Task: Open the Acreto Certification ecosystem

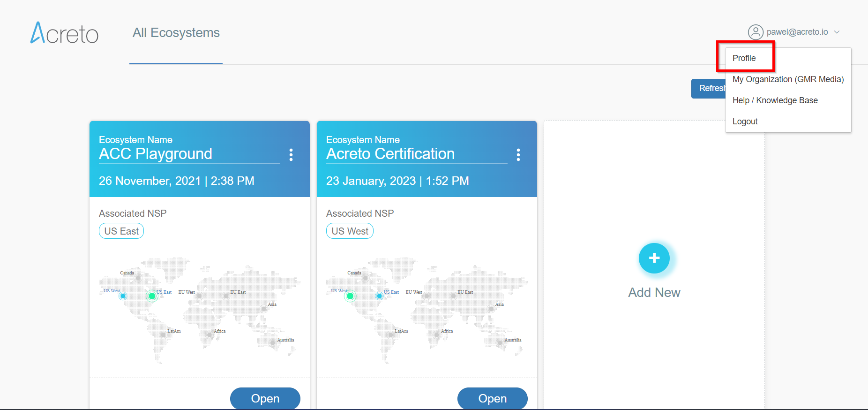Action: click(493, 398)
